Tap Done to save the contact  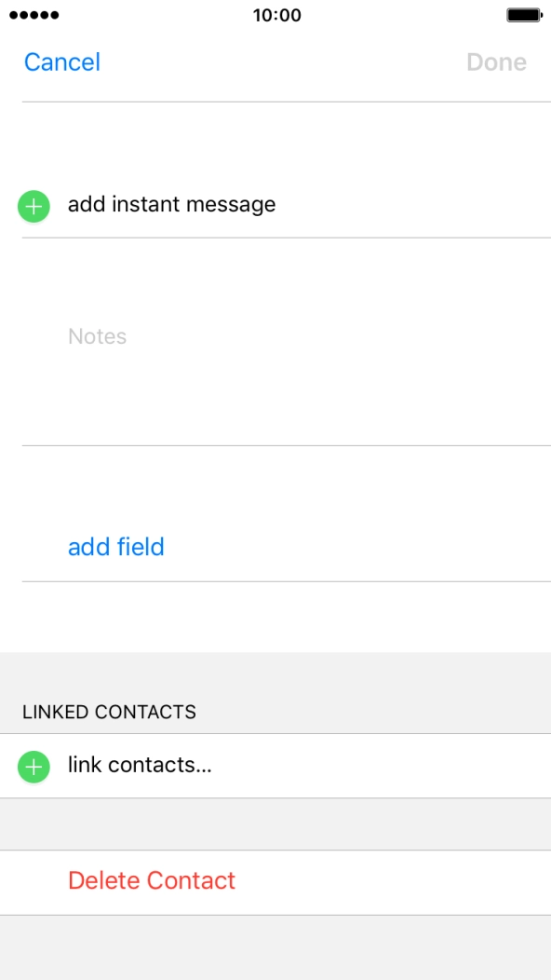tap(496, 61)
